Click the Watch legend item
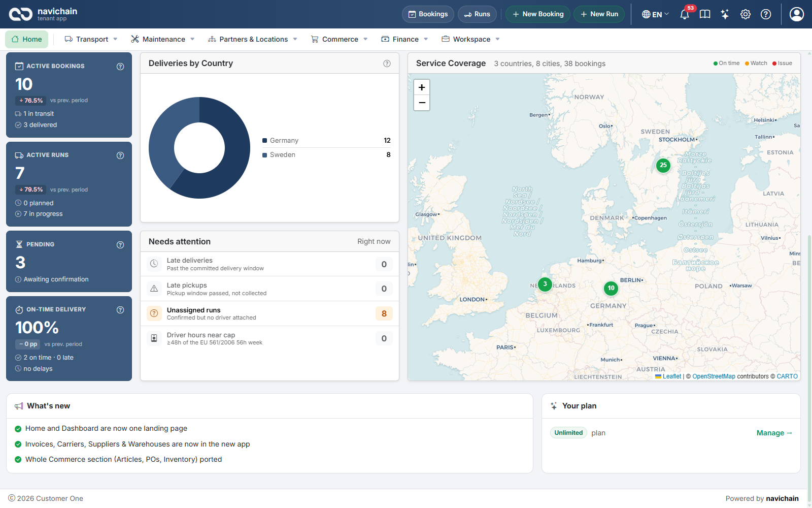Viewport: 812px width, 508px height. 756,63
